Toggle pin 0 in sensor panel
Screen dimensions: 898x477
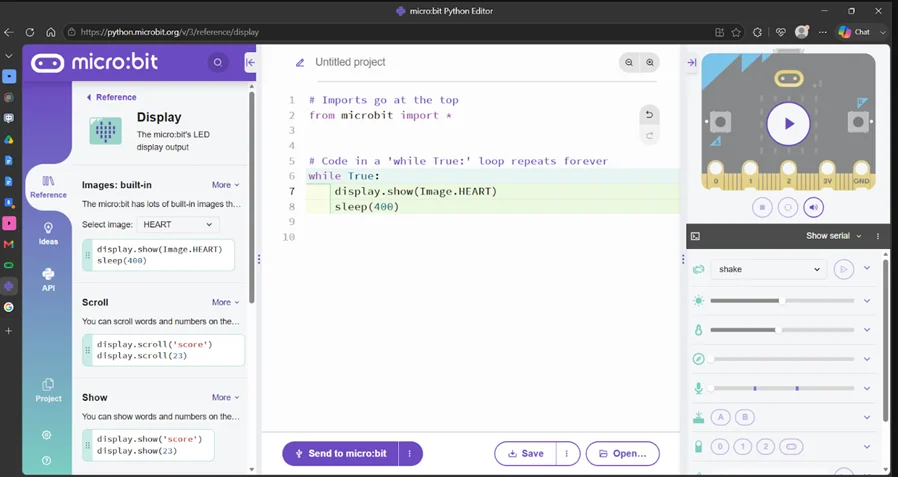(x=719, y=447)
